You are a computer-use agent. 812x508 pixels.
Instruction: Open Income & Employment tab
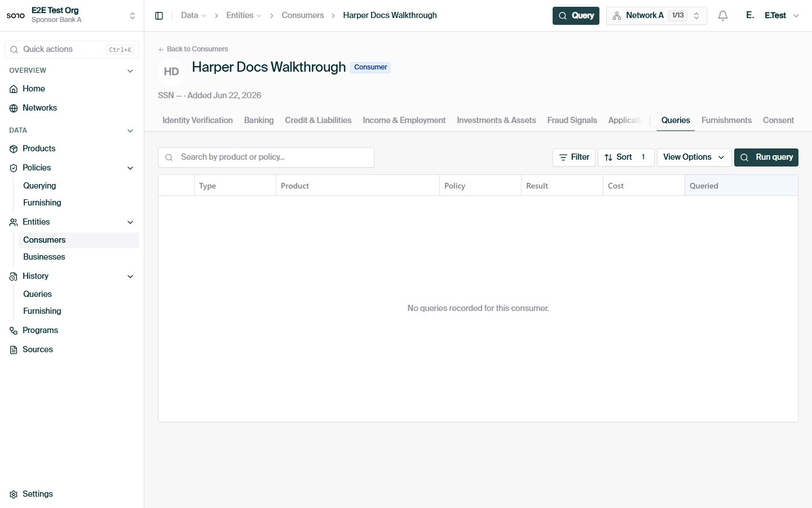pyautogui.click(x=404, y=120)
